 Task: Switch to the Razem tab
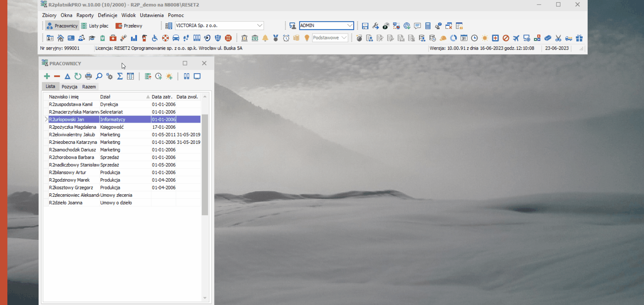click(x=89, y=87)
